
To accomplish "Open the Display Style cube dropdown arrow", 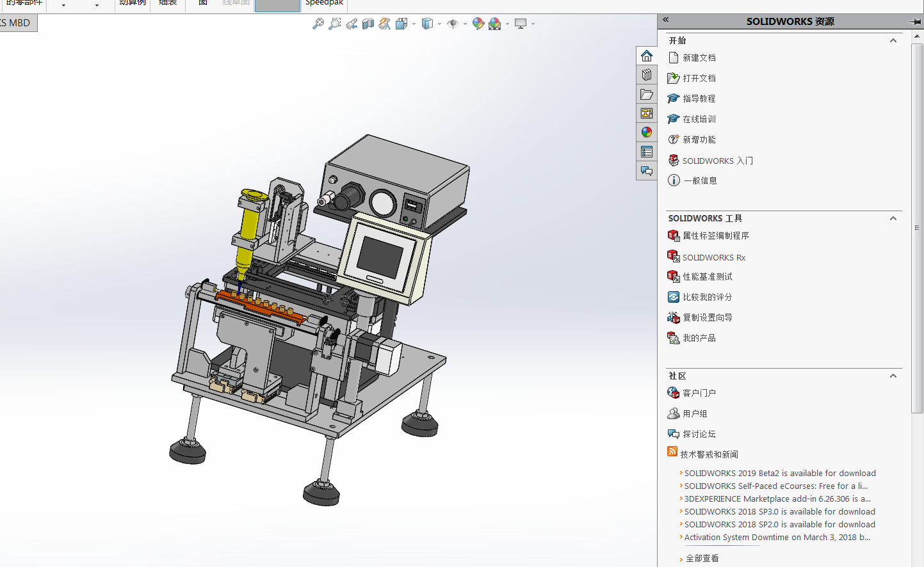I will tap(439, 24).
